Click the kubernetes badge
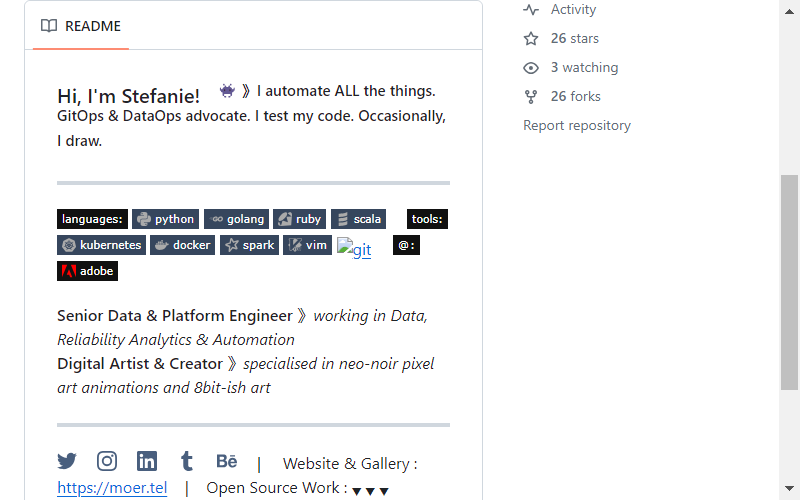The image size is (800, 500). coord(102,245)
